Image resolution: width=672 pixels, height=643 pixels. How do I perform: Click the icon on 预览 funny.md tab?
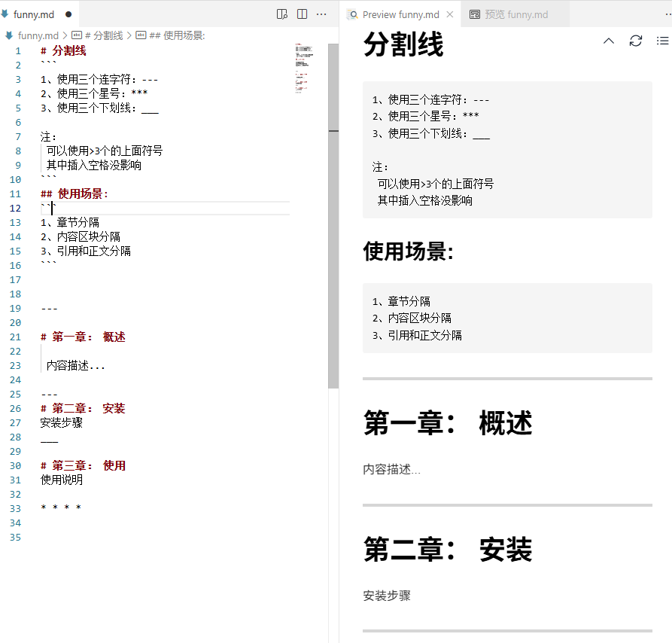pos(475,14)
